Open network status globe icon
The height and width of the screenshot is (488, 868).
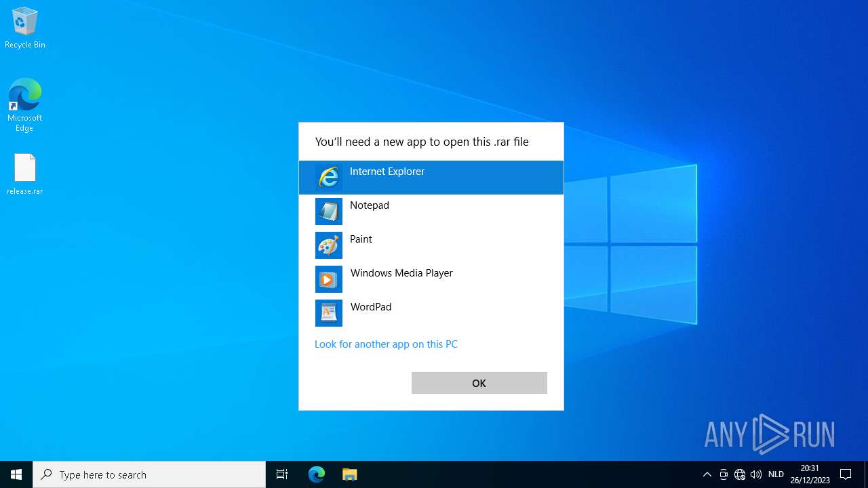point(740,474)
